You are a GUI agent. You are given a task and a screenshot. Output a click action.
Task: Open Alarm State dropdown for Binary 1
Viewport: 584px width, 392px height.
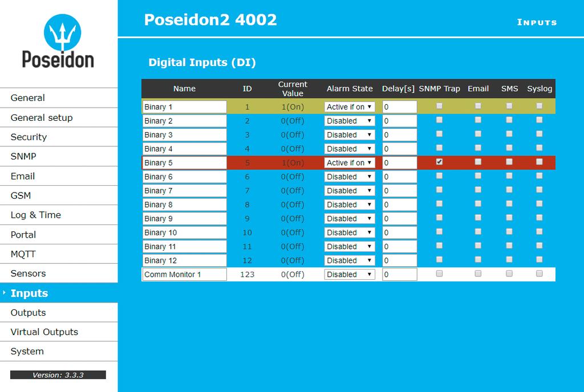click(x=350, y=107)
